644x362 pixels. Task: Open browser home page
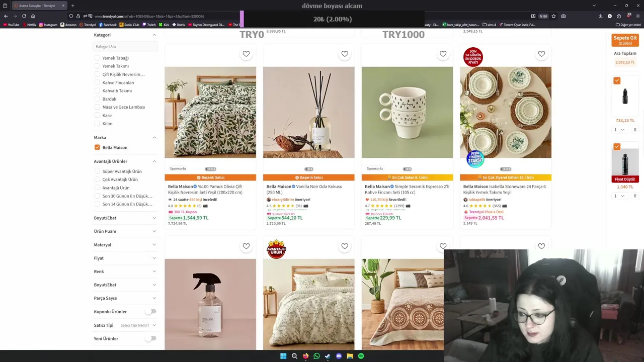33,16
